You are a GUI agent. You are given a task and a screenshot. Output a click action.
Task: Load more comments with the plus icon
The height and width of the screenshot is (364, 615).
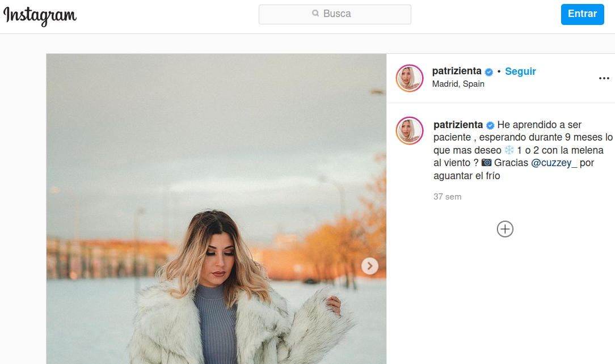point(505,229)
